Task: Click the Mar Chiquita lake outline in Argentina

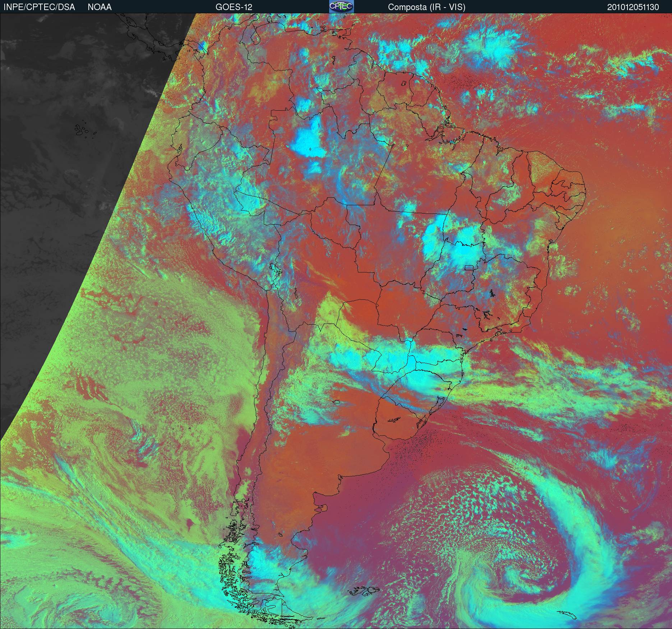Action: coord(336,403)
